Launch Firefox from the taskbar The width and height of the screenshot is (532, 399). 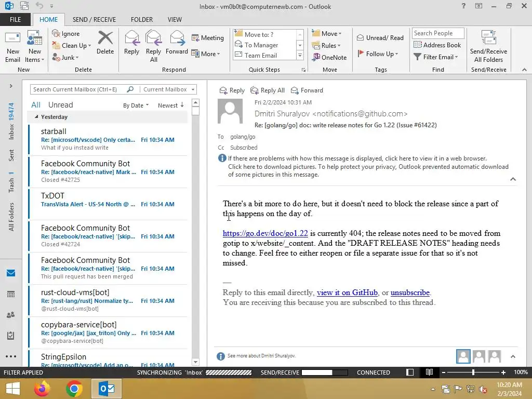click(x=42, y=389)
